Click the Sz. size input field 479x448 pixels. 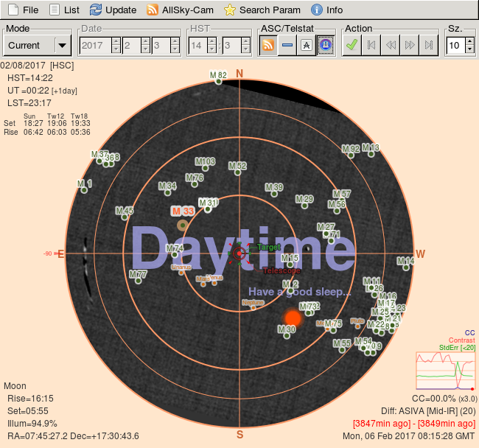(x=455, y=46)
